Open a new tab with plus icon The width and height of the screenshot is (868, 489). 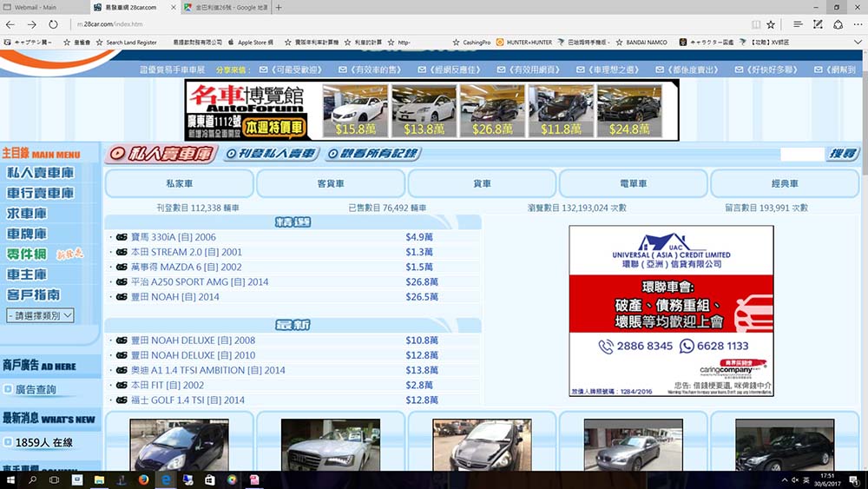pos(279,7)
